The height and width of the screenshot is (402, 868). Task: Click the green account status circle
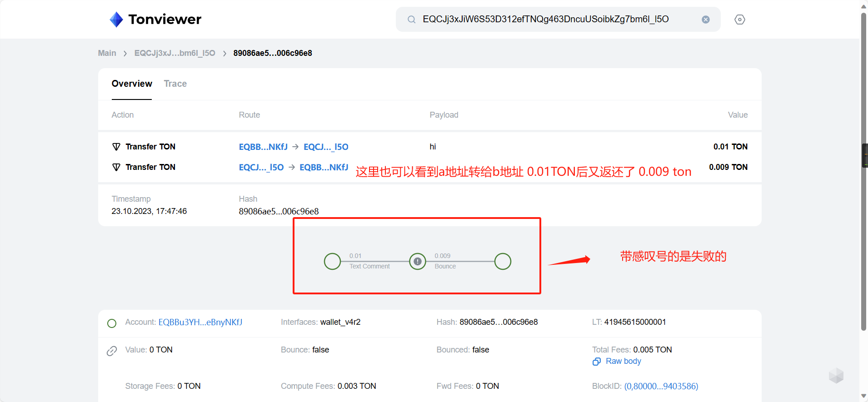[112, 323]
